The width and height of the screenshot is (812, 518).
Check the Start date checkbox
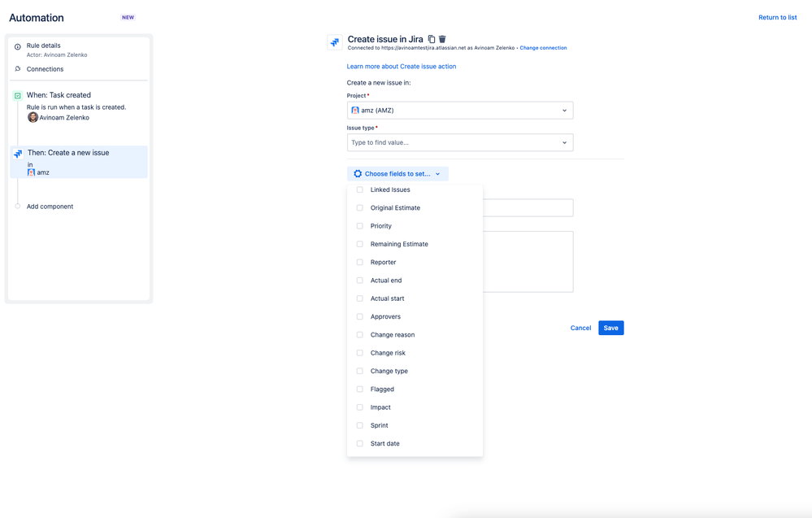click(x=360, y=443)
